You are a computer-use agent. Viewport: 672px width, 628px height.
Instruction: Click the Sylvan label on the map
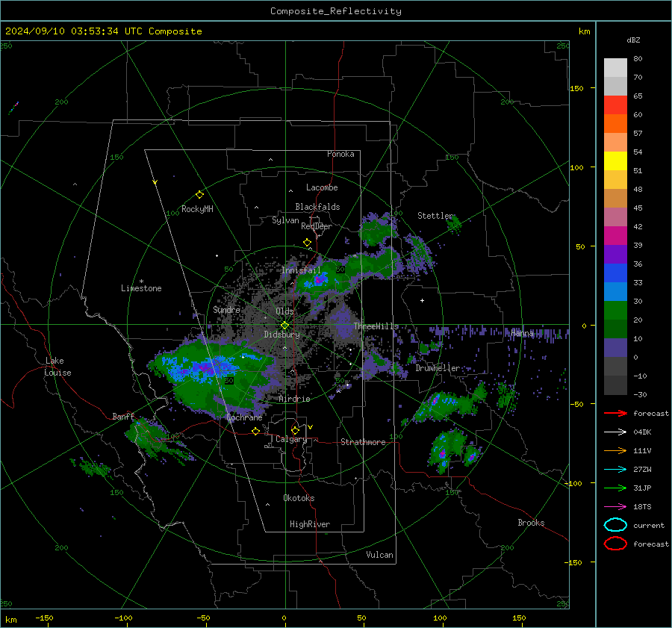tap(285, 220)
